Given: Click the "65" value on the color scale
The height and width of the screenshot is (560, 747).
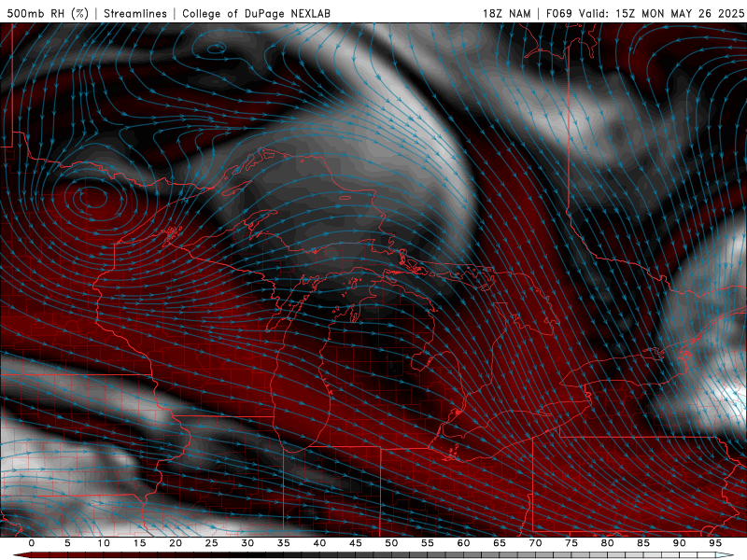Looking at the screenshot, I should [x=500, y=543].
